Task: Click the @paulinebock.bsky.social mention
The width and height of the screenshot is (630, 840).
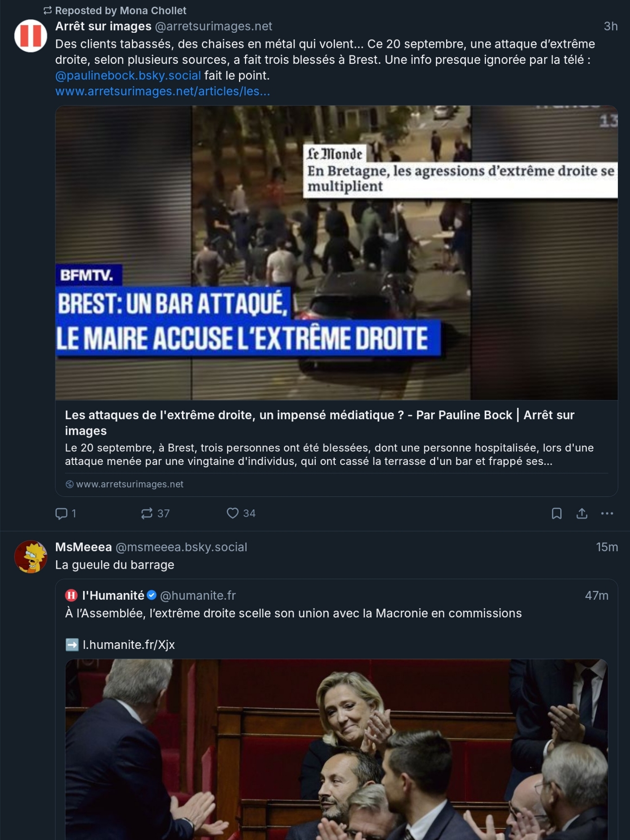Action: pos(128,76)
